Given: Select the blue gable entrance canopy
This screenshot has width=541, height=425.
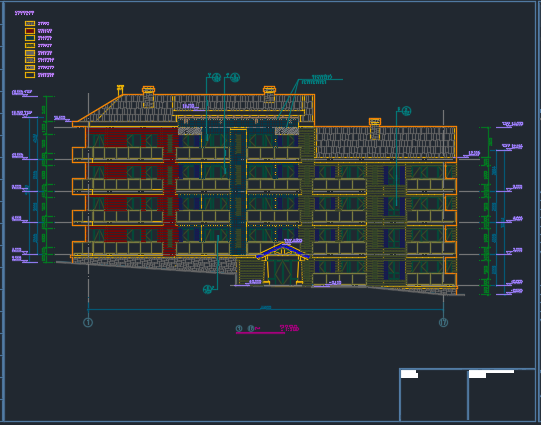Looking at the screenshot, I should pyautogui.click(x=283, y=251).
